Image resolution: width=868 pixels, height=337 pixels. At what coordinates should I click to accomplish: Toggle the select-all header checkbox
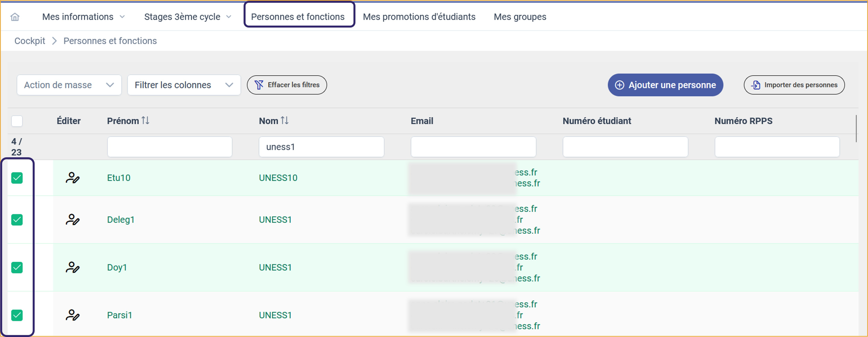(x=17, y=121)
